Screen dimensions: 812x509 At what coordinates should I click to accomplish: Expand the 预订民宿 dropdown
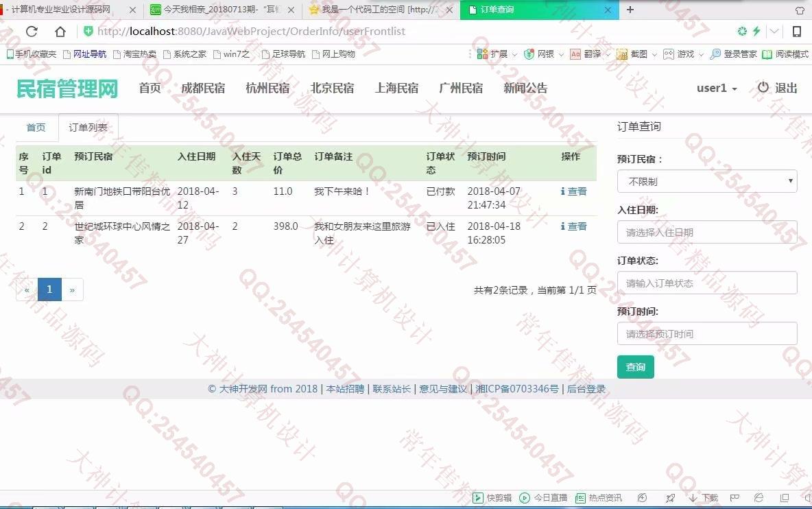click(706, 182)
